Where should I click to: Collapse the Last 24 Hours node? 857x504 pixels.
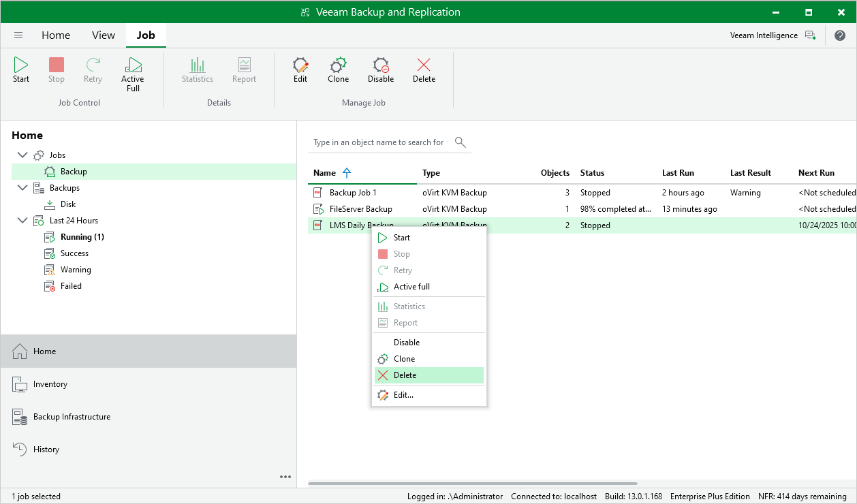click(22, 221)
